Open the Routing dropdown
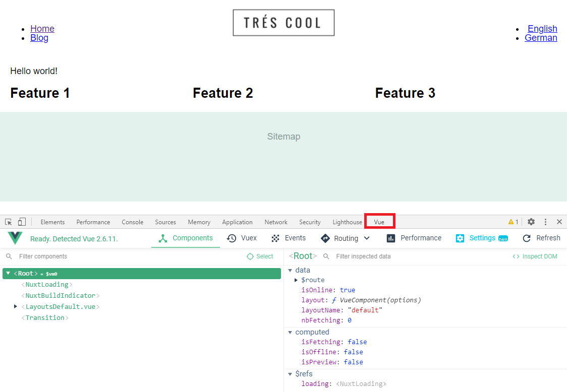This screenshot has height=392, width=567. pyautogui.click(x=346, y=238)
